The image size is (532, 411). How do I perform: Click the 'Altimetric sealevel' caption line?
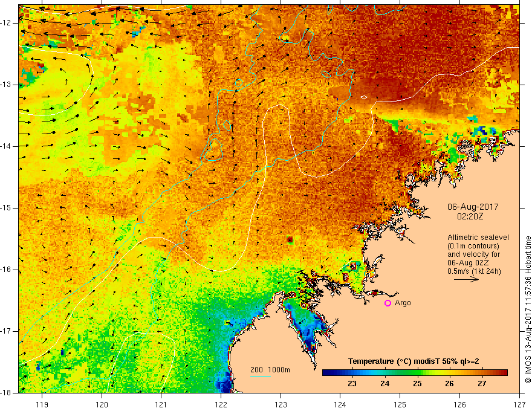[x=478, y=238]
